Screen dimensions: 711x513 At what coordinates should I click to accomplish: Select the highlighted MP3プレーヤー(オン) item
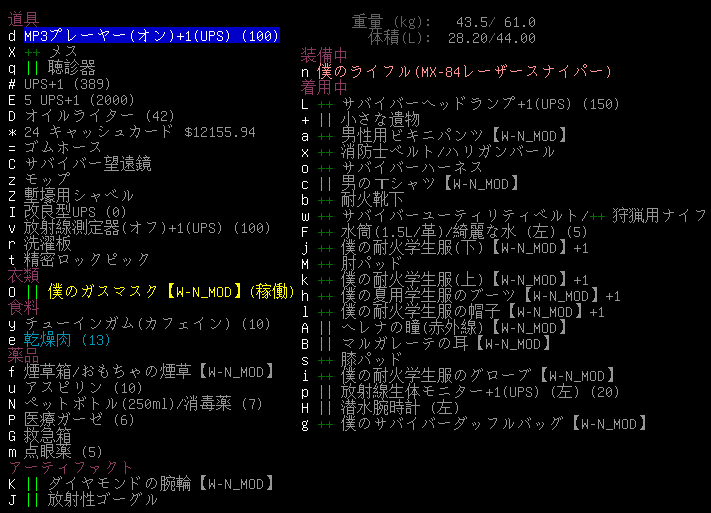[x=150, y=36]
